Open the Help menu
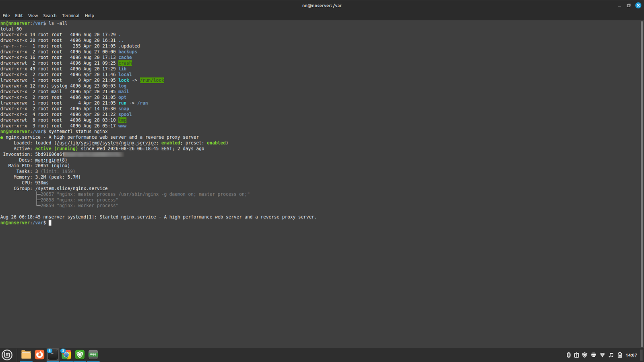The image size is (644, 362). pos(89,16)
